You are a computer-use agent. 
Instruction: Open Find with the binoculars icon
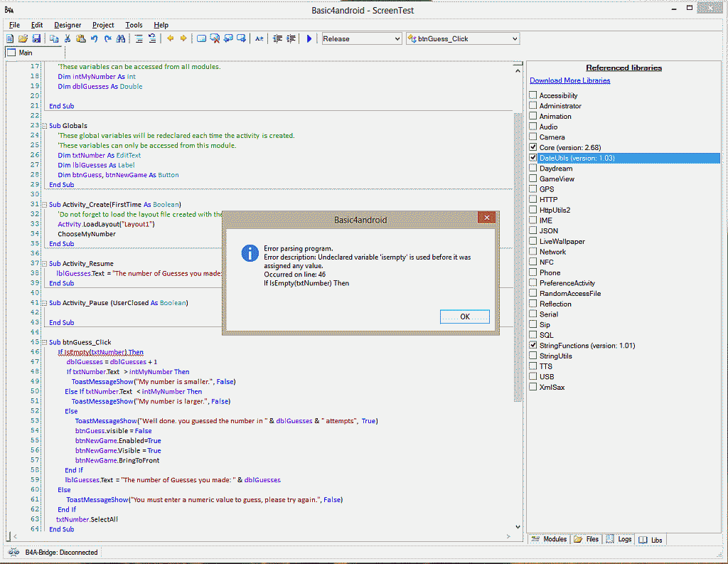click(x=121, y=38)
